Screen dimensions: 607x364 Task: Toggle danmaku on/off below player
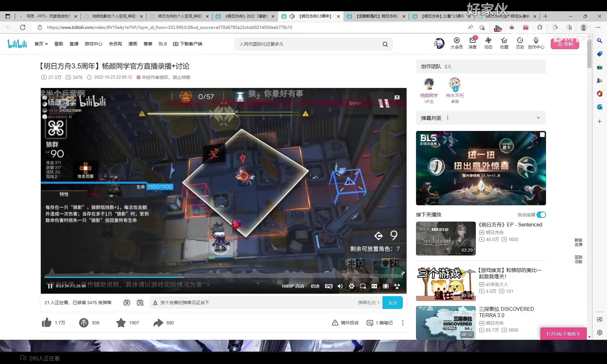[127, 302]
